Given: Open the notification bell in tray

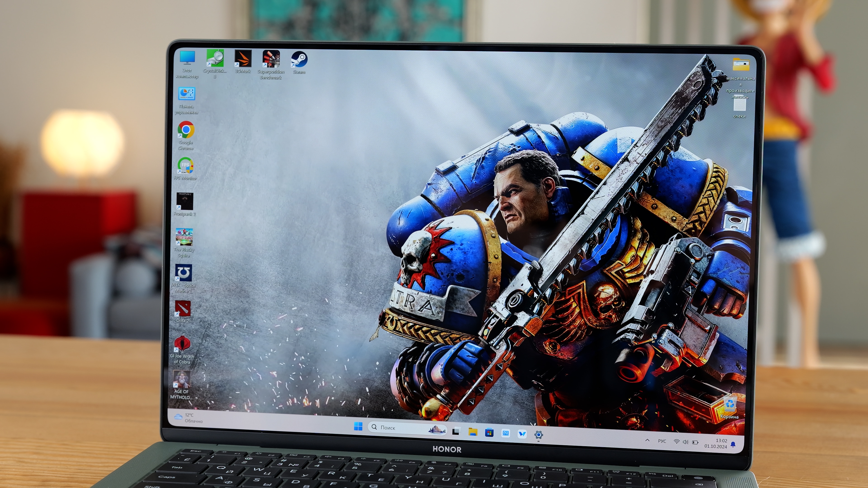Looking at the screenshot, I should [733, 445].
